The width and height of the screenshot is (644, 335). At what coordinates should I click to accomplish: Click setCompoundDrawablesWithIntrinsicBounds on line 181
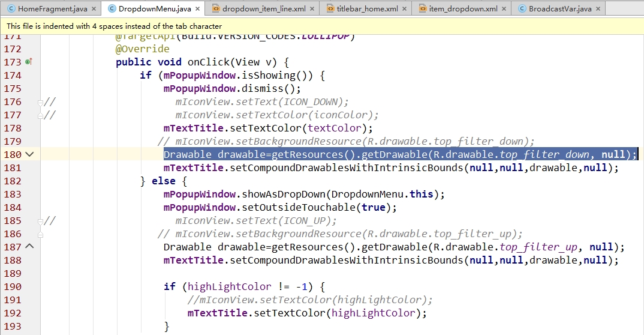tap(391, 167)
